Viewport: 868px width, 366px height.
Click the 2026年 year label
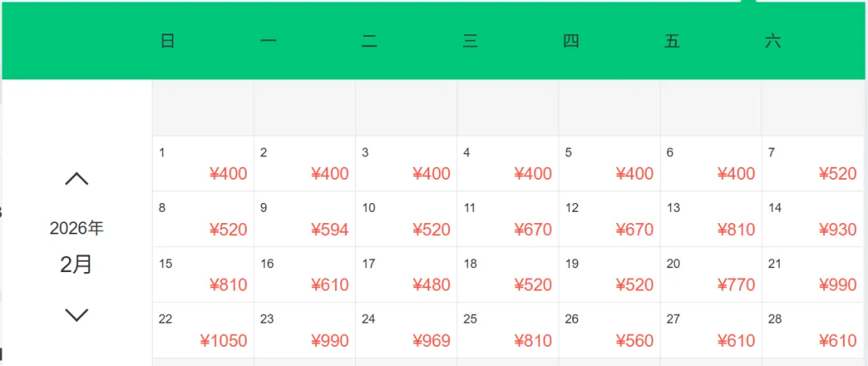(76, 228)
